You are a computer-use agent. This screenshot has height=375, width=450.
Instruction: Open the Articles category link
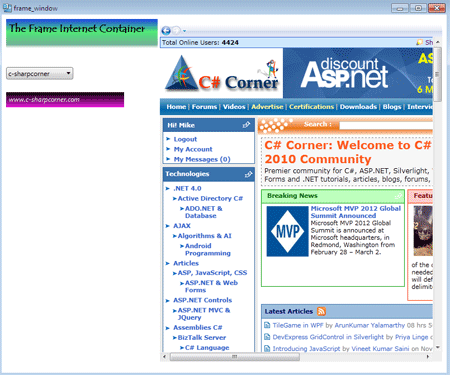coord(186,263)
